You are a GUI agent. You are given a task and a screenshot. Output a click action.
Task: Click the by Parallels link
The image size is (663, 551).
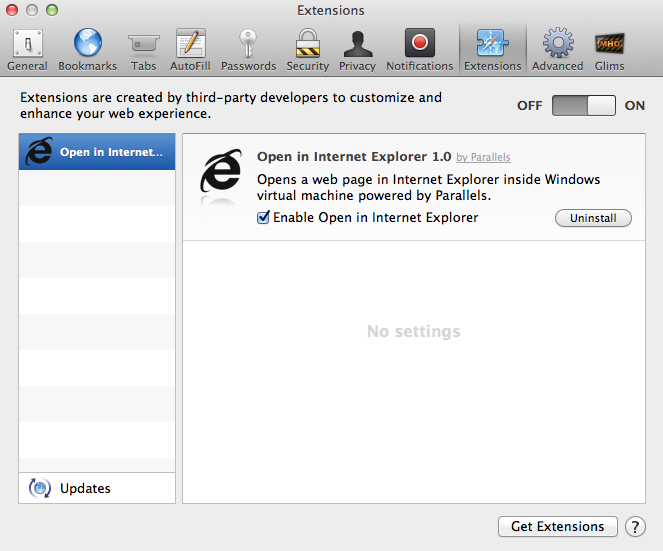click(x=483, y=157)
